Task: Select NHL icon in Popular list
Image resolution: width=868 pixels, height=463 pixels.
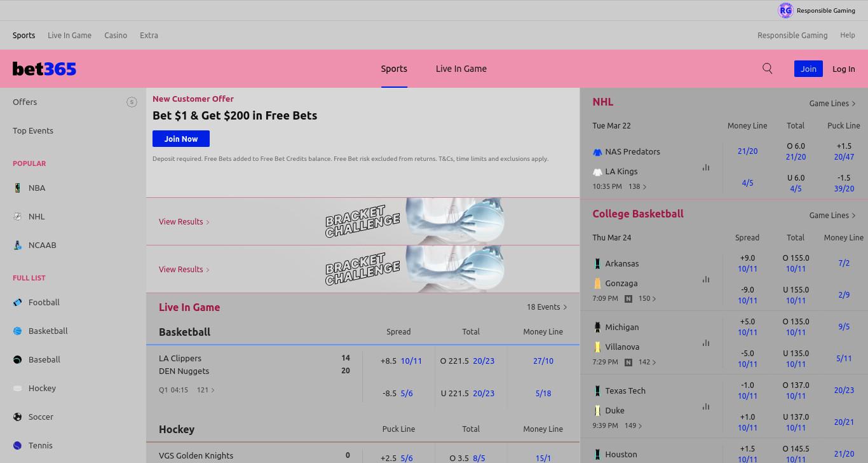Action: [18, 216]
